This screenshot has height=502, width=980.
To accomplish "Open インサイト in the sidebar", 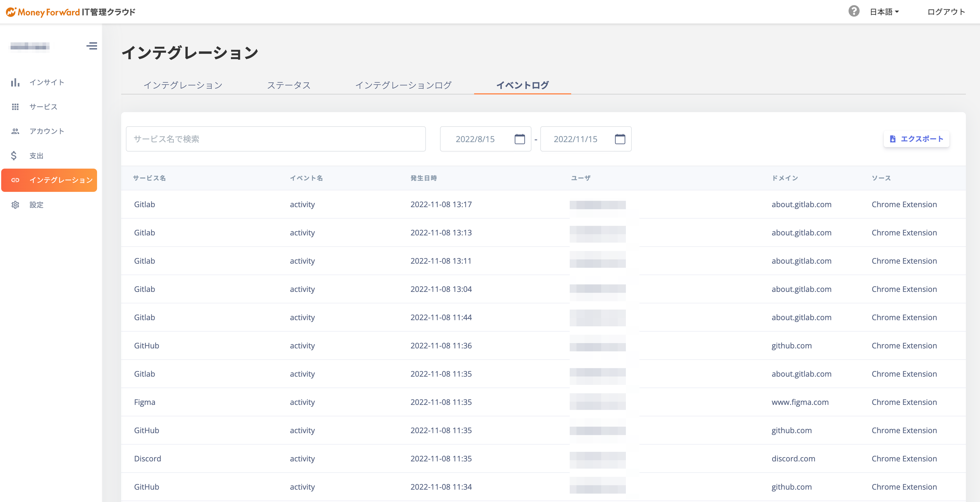I will (47, 82).
